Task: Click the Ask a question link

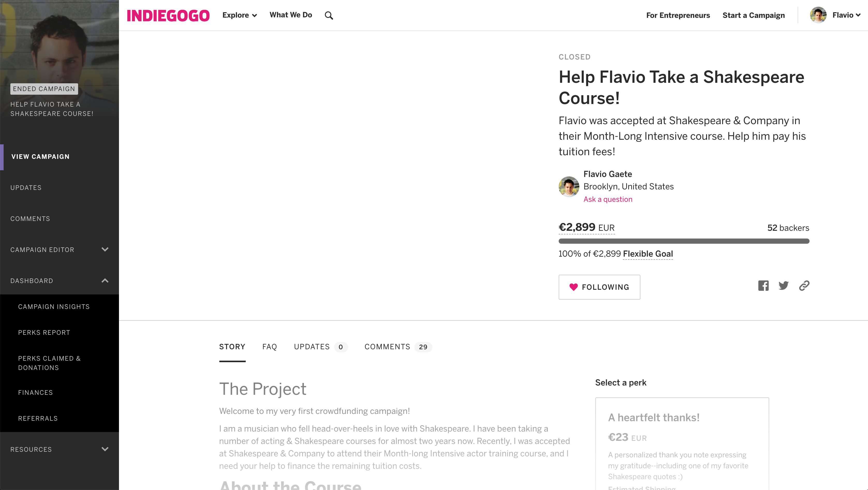Action: (608, 199)
